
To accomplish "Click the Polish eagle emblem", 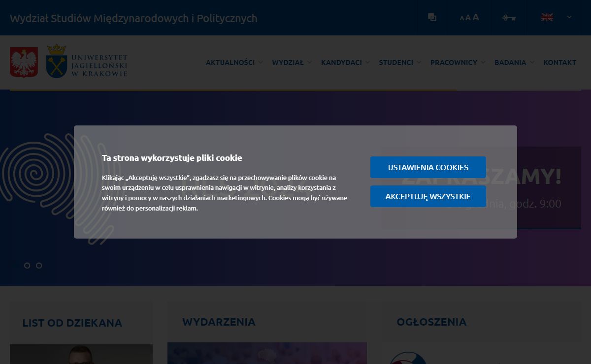I will click(24, 62).
